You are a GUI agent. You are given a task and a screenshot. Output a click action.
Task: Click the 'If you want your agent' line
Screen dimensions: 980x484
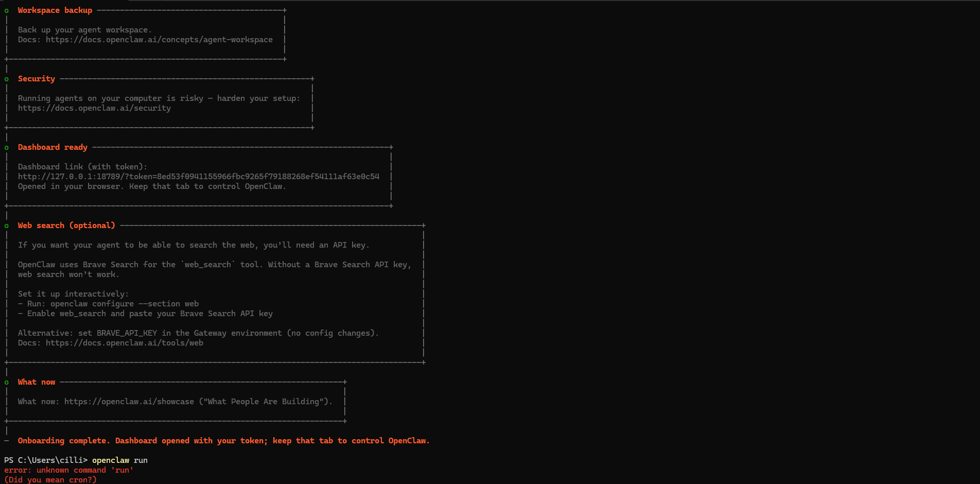(x=194, y=245)
